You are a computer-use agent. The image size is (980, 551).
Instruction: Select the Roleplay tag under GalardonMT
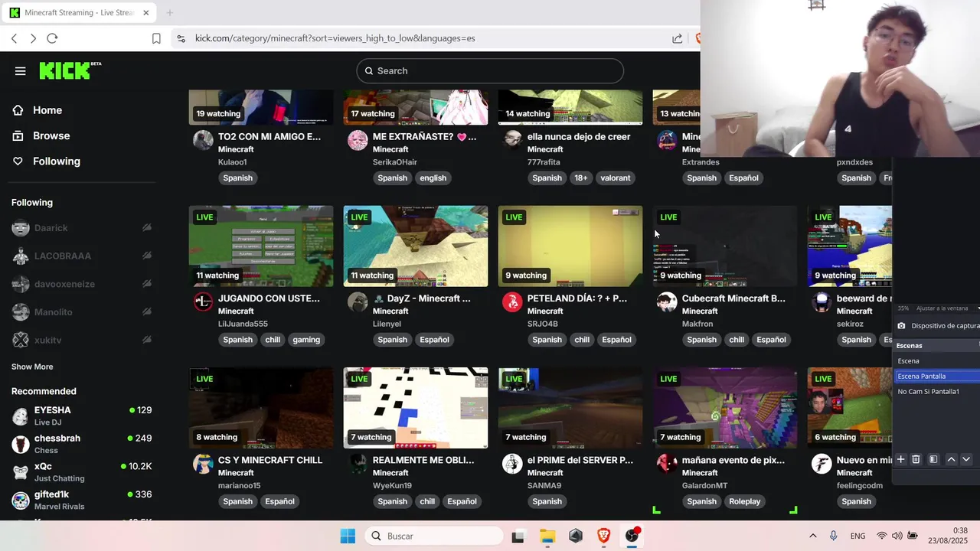click(x=745, y=501)
